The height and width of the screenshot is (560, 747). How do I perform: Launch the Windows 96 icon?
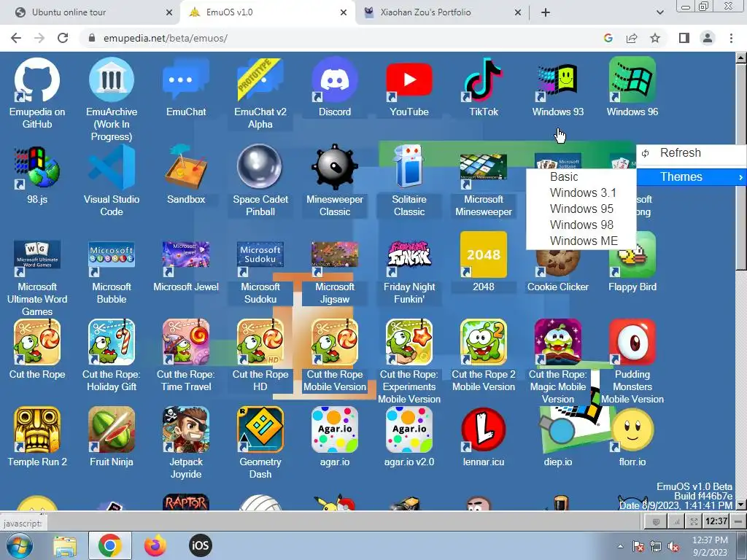(x=632, y=80)
